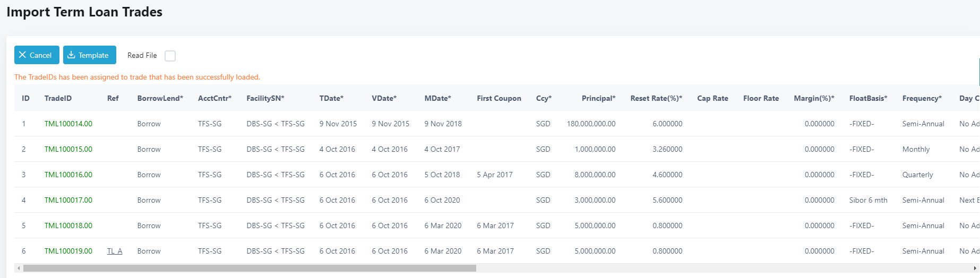Select trade ID TML100016.00
The height and width of the screenshot is (278, 980).
[68, 175]
